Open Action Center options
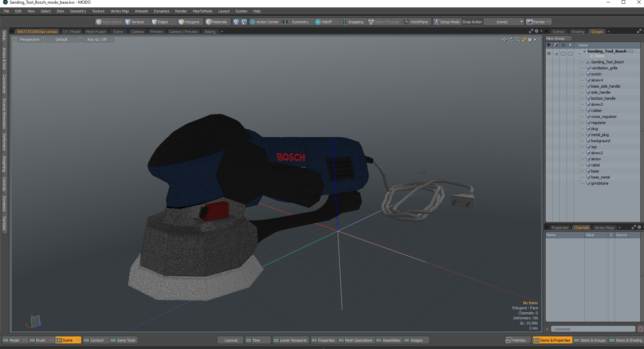Screen dimensions: 644x349 (264, 22)
